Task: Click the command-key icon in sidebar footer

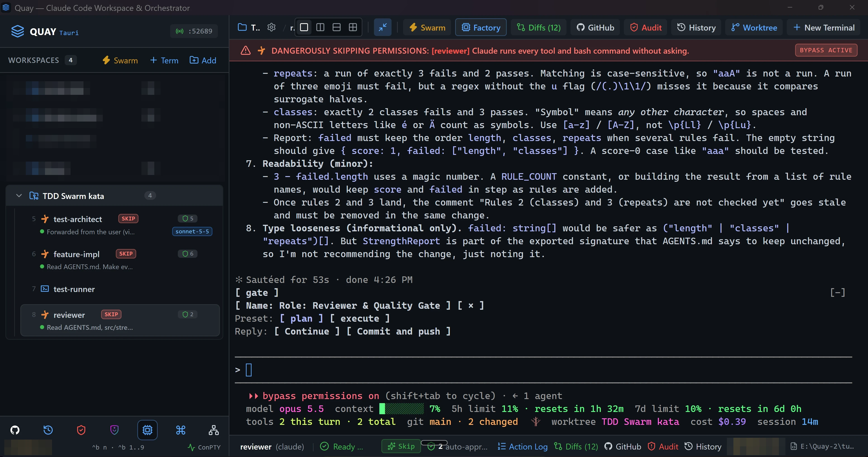Action: click(181, 430)
